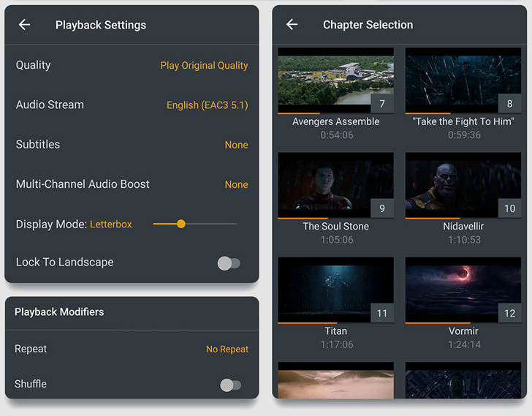Enable the Shuffle switch

tap(231, 385)
